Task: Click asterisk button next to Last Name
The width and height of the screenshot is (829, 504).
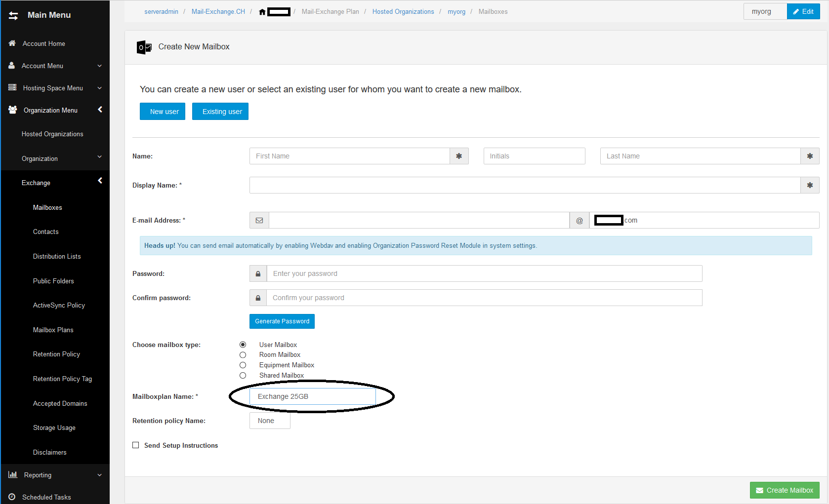Action: (x=810, y=156)
